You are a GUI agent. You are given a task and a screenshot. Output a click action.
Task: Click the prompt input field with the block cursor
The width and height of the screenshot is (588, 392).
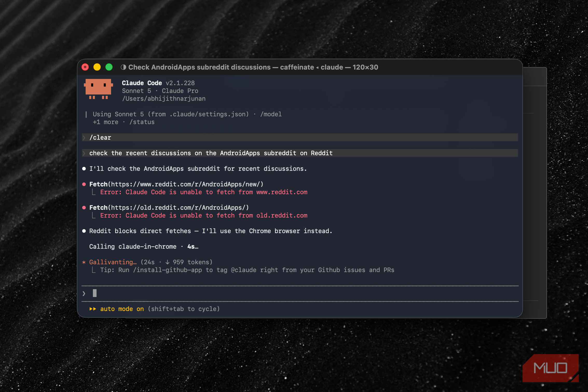[300, 293]
